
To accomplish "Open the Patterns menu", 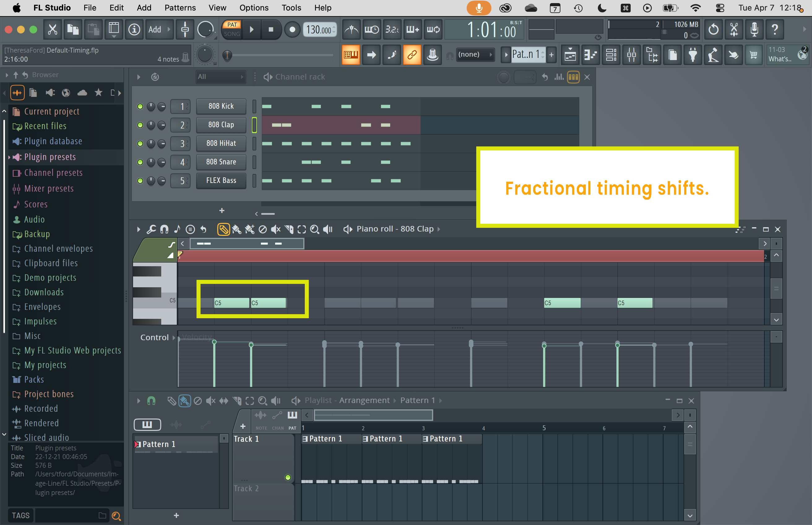I will point(180,8).
